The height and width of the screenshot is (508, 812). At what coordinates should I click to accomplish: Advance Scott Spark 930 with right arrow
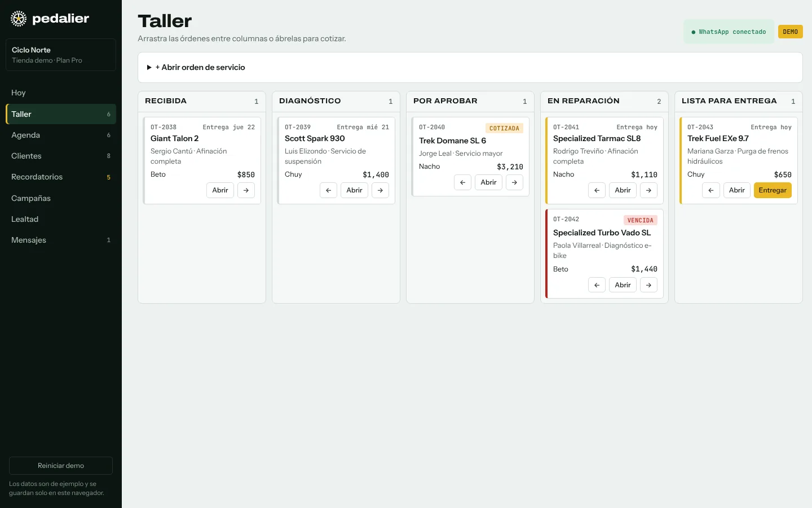coord(380,190)
